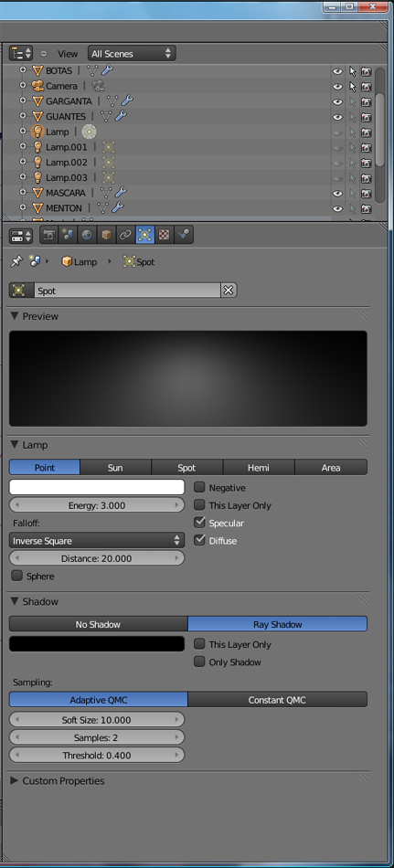
Task: Collapse the Shadow panel
Action: (x=15, y=601)
